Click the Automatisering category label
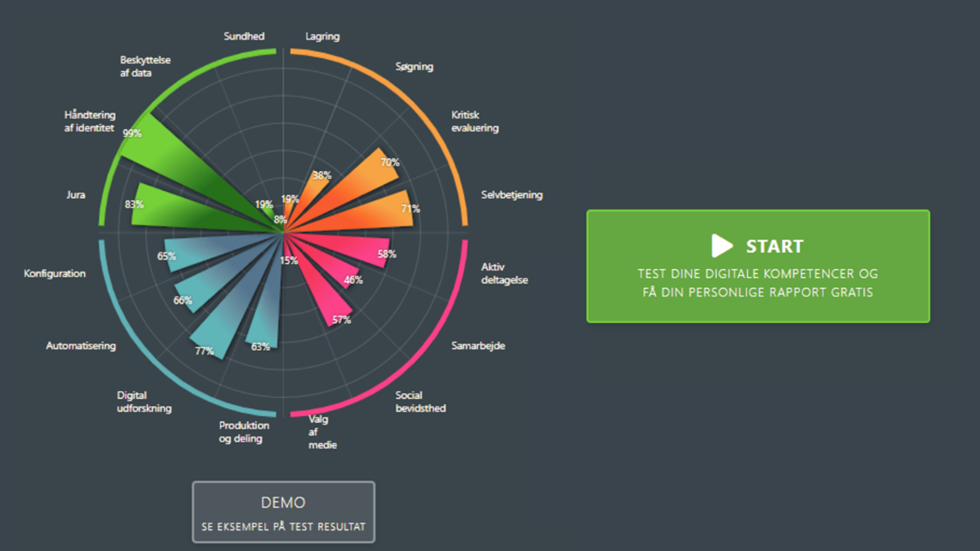Image resolution: width=980 pixels, height=551 pixels. point(81,346)
